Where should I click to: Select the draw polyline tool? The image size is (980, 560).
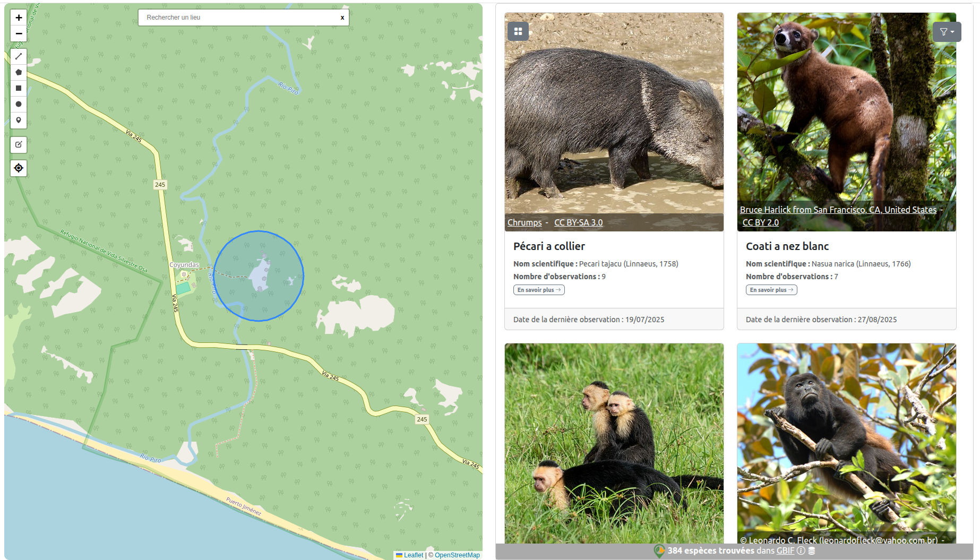tap(19, 56)
